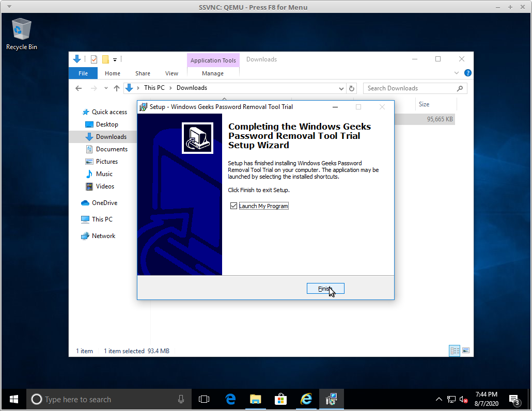Click the forward navigation arrow in Explorer
532x411 pixels.
click(x=94, y=88)
